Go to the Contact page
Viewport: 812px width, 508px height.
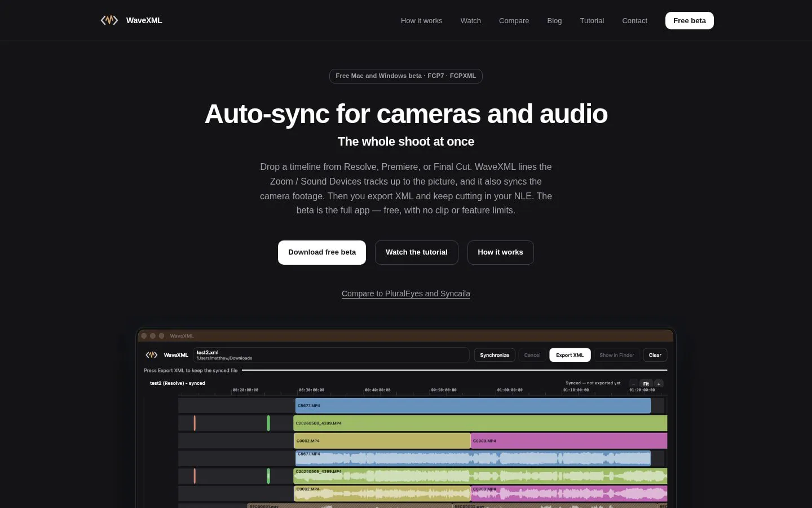(x=634, y=20)
